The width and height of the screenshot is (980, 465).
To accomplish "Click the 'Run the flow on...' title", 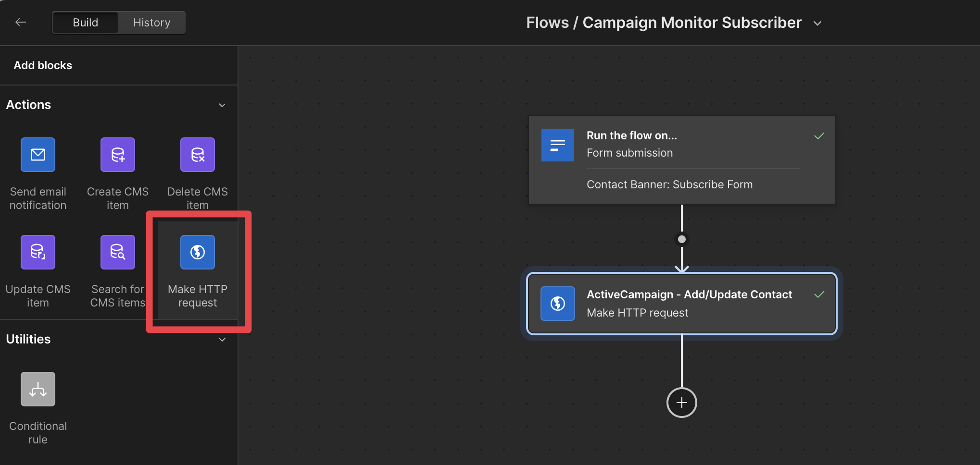I will tap(632, 135).
